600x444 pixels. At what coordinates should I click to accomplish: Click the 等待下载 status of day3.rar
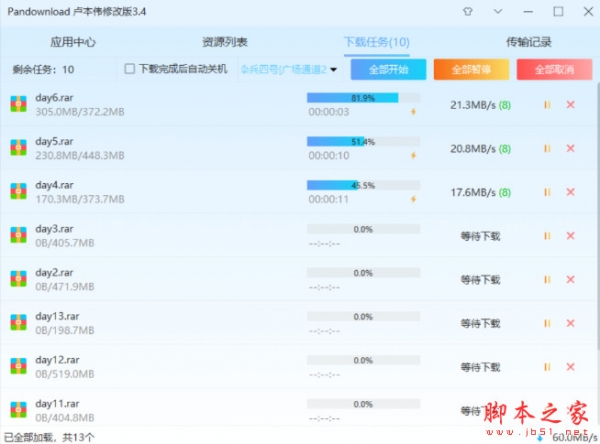click(x=480, y=236)
